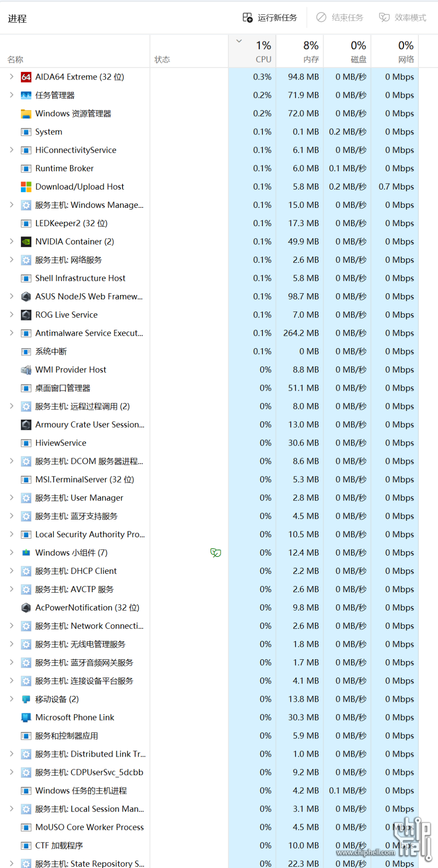
Task: Sort by the 磁盘 disk column header
Action: pos(347,51)
